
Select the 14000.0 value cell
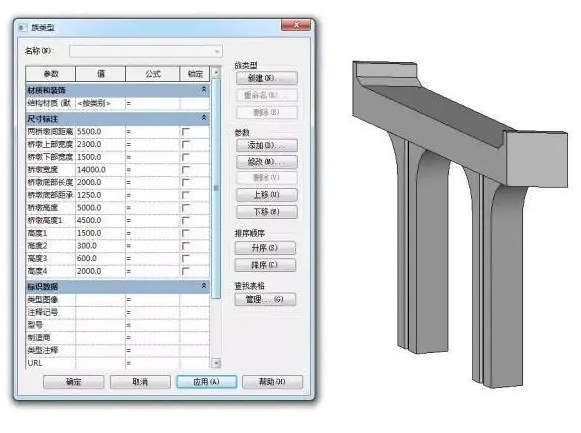tap(100, 170)
